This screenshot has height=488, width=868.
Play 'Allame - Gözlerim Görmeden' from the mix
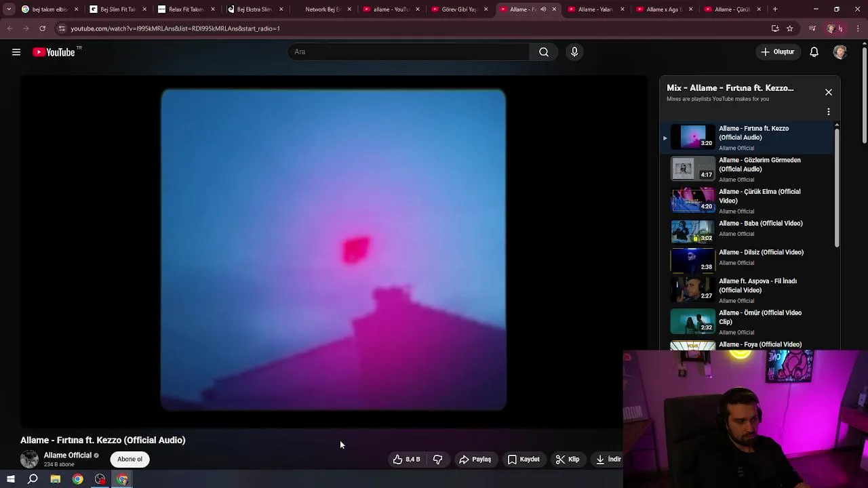point(749,169)
